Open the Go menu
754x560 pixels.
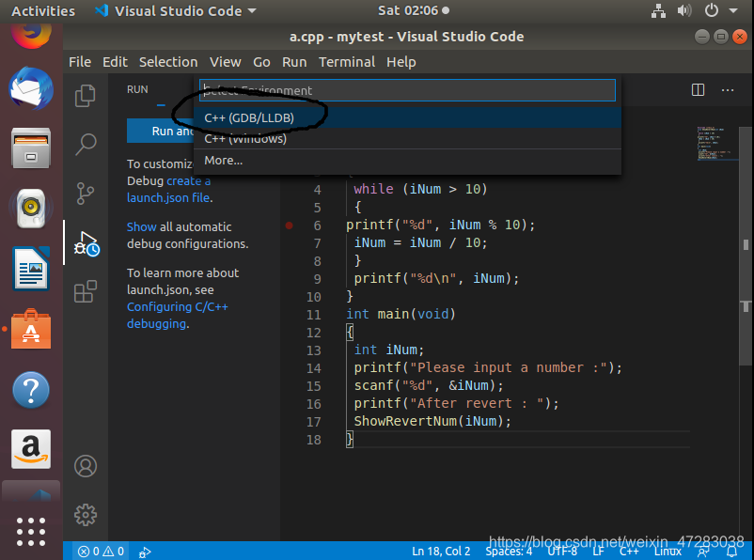261,62
